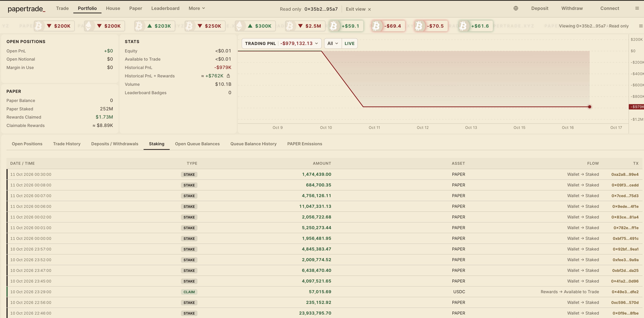Click the Deposit button
644x318 pixels.
click(x=540, y=8)
